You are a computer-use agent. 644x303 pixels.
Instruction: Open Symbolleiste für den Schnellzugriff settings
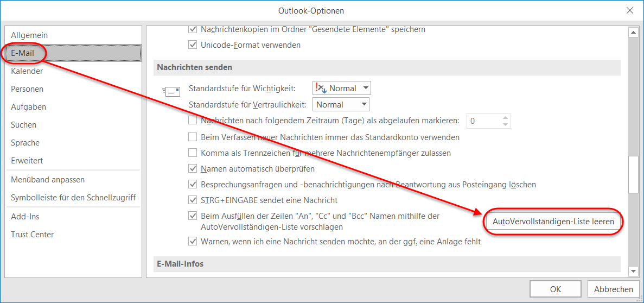74,197
